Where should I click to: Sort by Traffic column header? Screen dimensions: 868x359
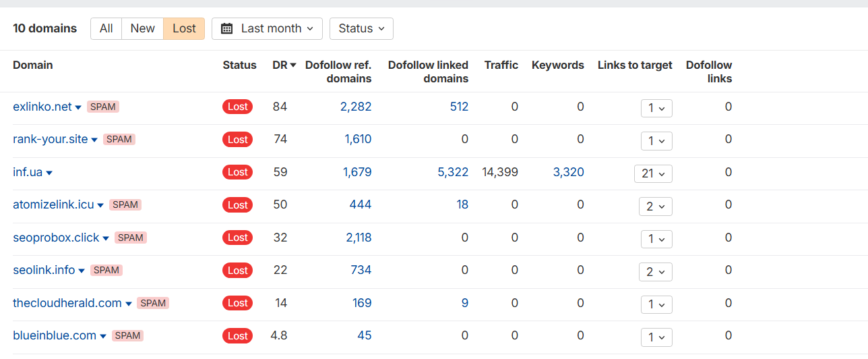(501, 65)
